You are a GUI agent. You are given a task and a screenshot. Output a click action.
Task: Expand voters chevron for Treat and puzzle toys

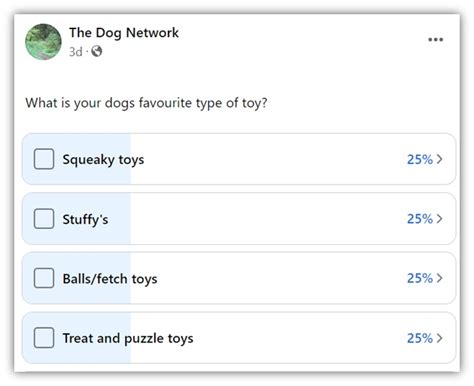tap(439, 338)
